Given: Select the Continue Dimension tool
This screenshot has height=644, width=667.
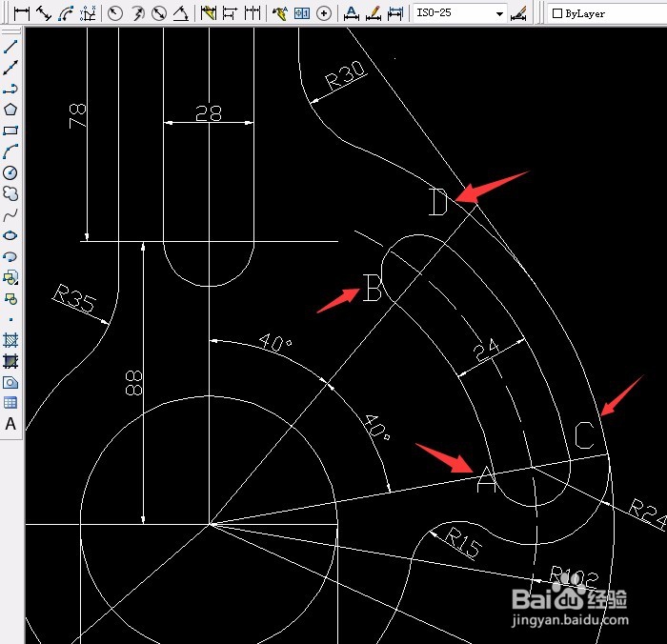Looking at the screenshot, I should [x=253, y=13].
